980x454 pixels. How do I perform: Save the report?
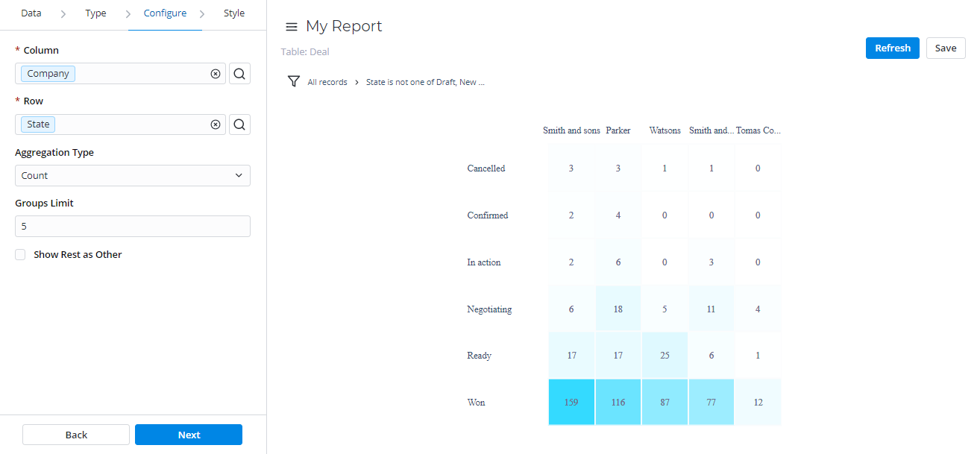click(945, 48)
